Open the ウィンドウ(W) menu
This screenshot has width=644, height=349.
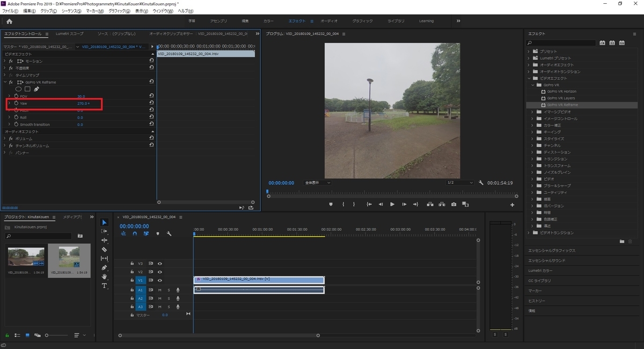pyautogui.click(x=163, y=11)
